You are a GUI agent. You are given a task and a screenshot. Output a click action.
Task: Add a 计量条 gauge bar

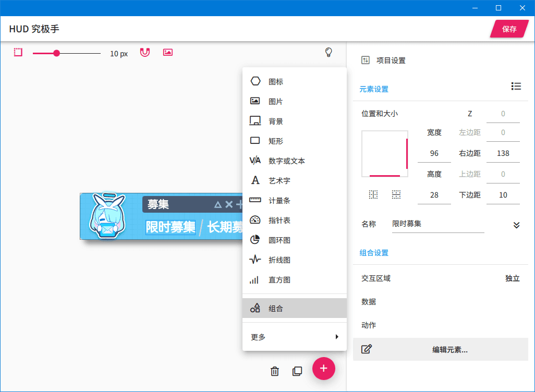tap(295, 200)
